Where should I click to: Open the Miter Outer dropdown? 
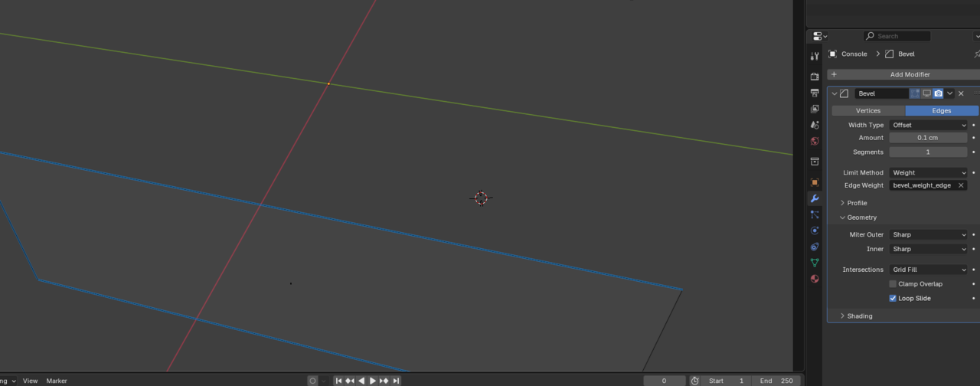tap(929, 235)
